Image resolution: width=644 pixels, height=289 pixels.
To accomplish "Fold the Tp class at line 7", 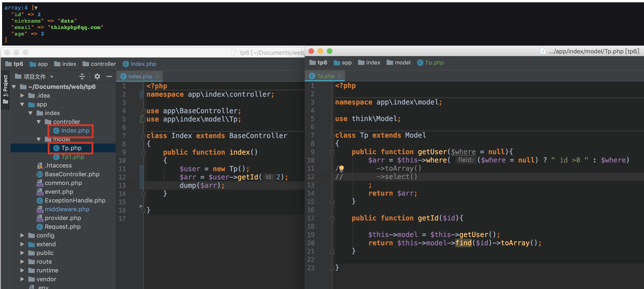I will tap(332, 136).
